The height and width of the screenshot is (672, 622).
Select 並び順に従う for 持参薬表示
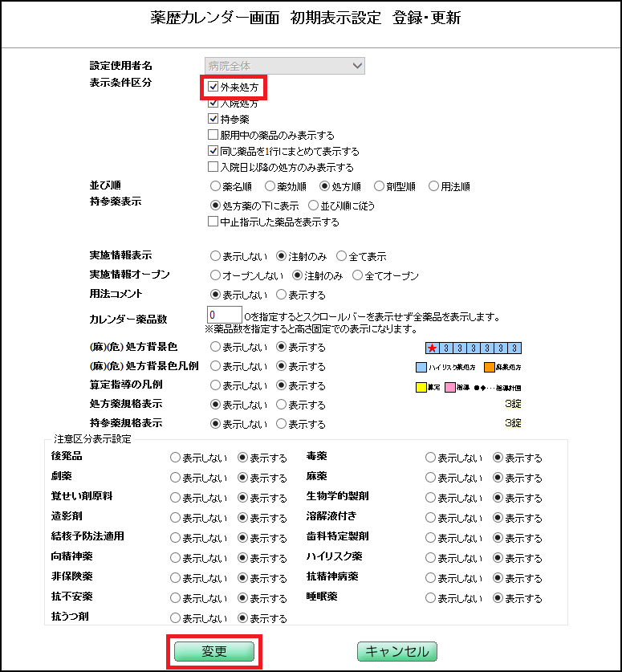pos(312,205)
